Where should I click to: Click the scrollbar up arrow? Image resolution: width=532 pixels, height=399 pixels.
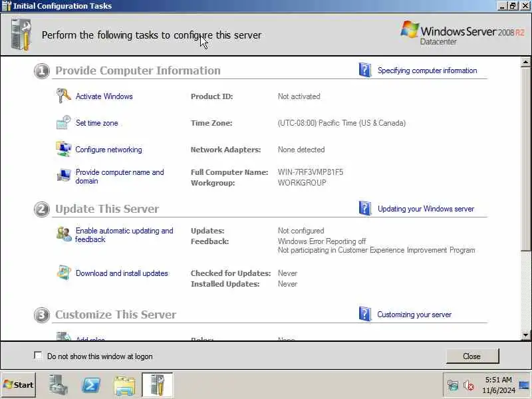coord(525,62)
